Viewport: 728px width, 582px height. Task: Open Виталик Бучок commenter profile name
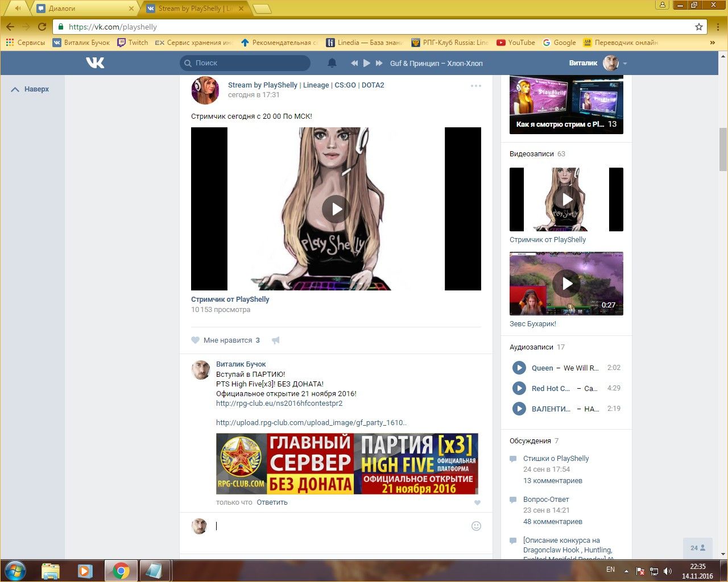click(x=241, y=364)
